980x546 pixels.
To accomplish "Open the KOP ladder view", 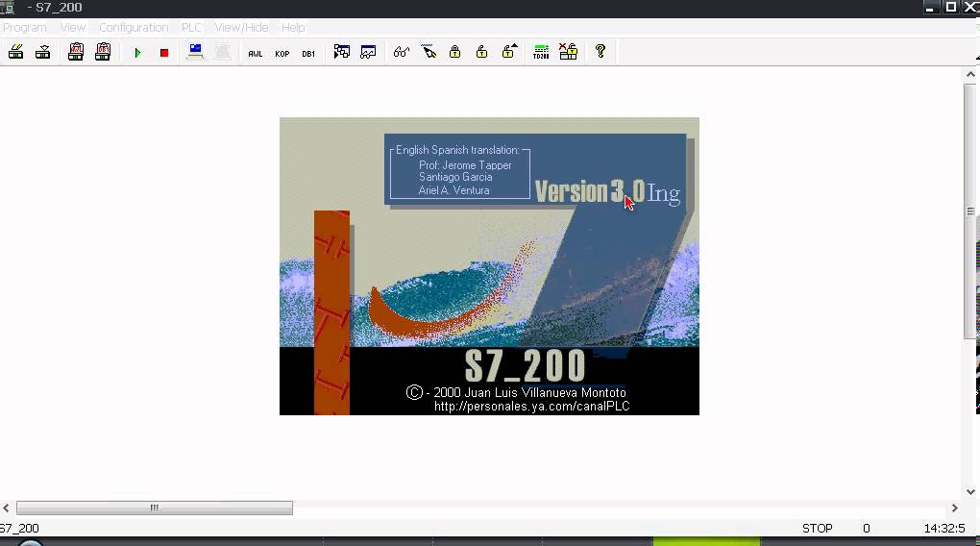I will (282, 54).
